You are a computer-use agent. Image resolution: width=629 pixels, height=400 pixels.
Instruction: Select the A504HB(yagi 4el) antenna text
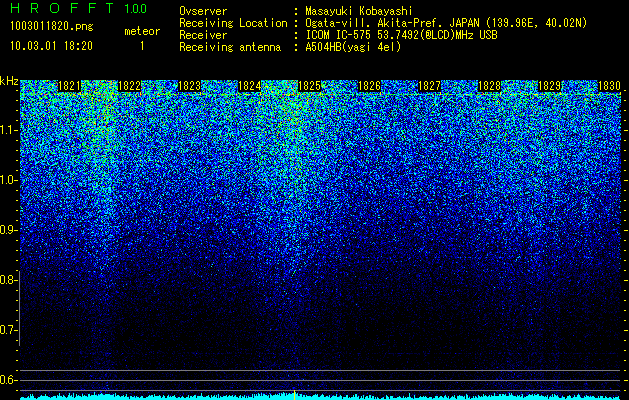(x=353, y=47)
